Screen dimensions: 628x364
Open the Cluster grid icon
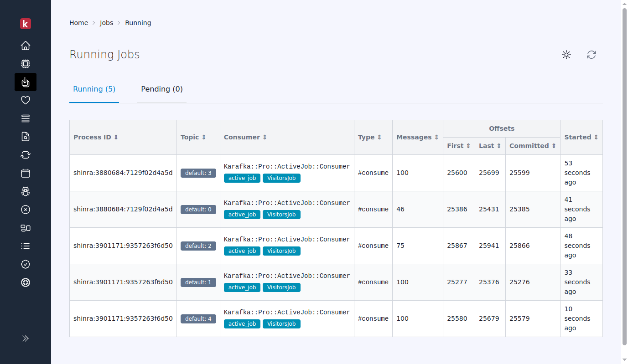[x=26, y=228]
